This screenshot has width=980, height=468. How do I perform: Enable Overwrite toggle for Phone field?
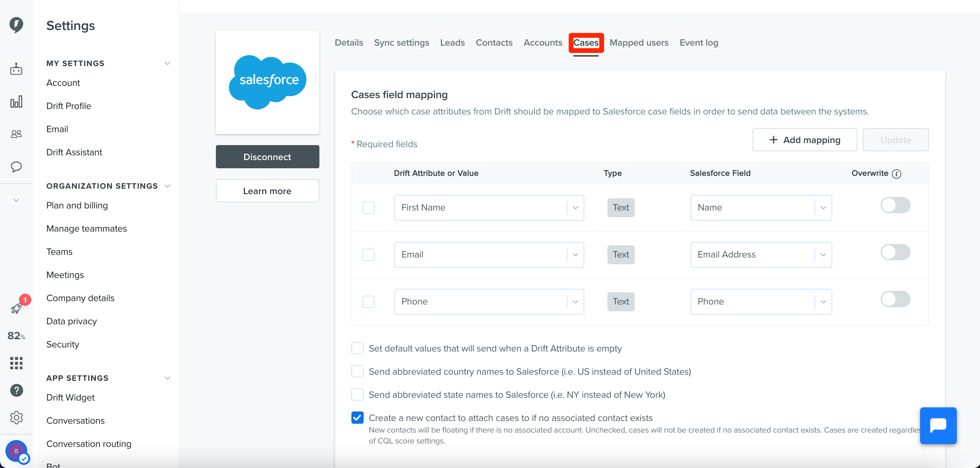(895, 299)
